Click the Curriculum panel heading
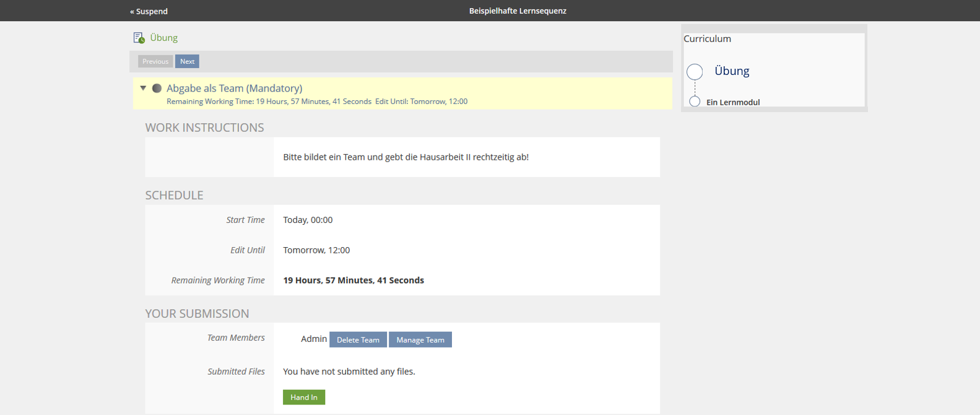The image size is (980, 415). (x=707, y=38)
